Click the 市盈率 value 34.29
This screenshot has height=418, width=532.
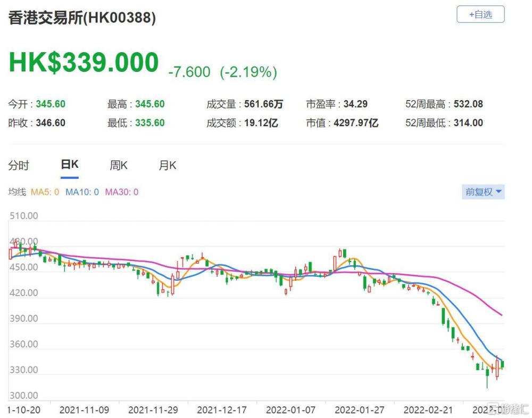355,104
